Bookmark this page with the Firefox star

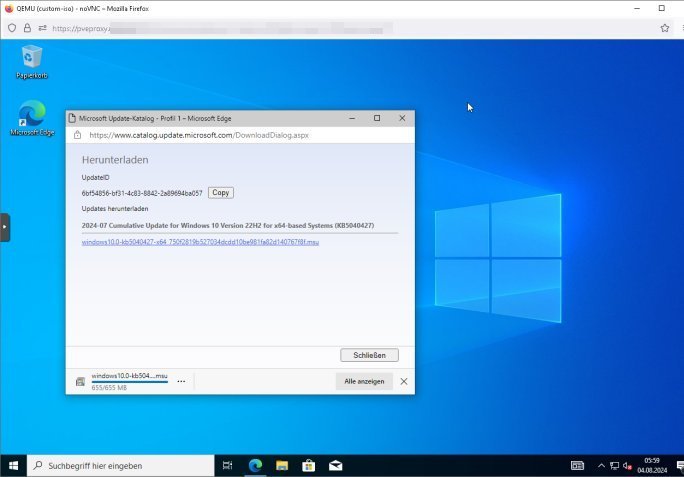pos(664,28)
